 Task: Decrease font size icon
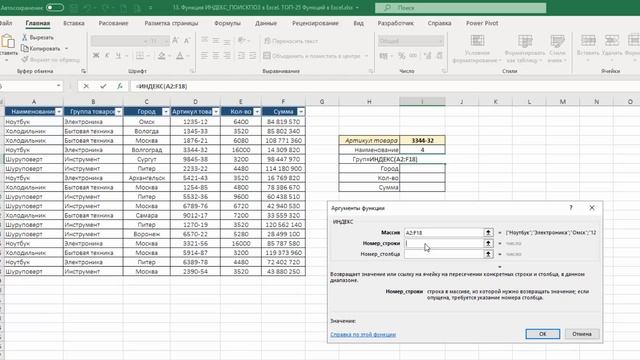click(187, 40)
